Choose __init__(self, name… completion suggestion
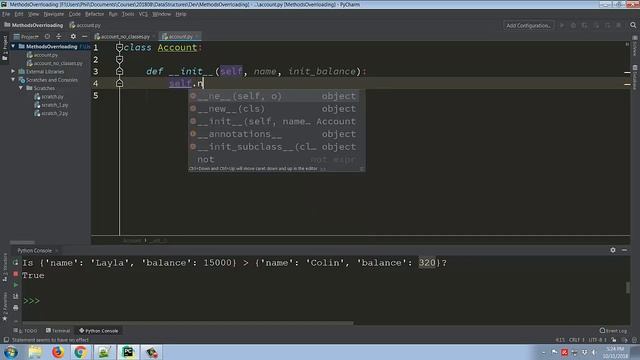The width and height of the screenshot is (640, 360). point(273,122)
